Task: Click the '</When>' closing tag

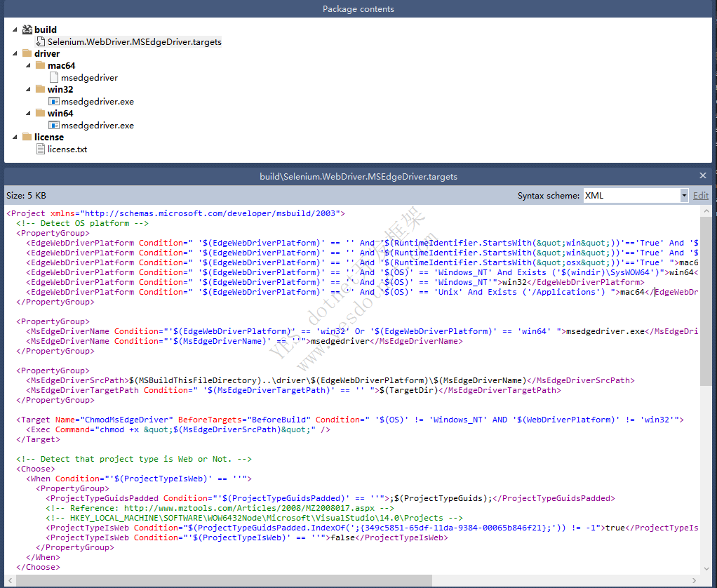Action: [43, 557]
